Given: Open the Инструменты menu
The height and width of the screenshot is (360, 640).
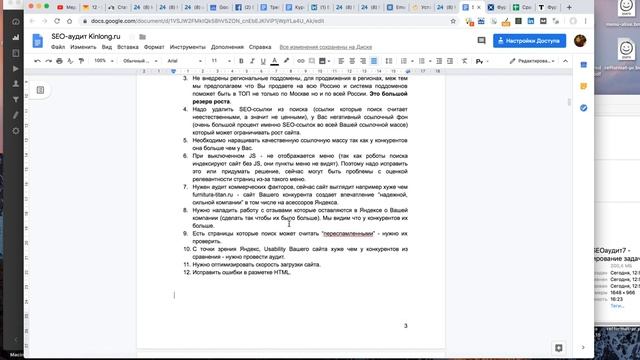Looking at the screenshot, I should pos(188,47).
